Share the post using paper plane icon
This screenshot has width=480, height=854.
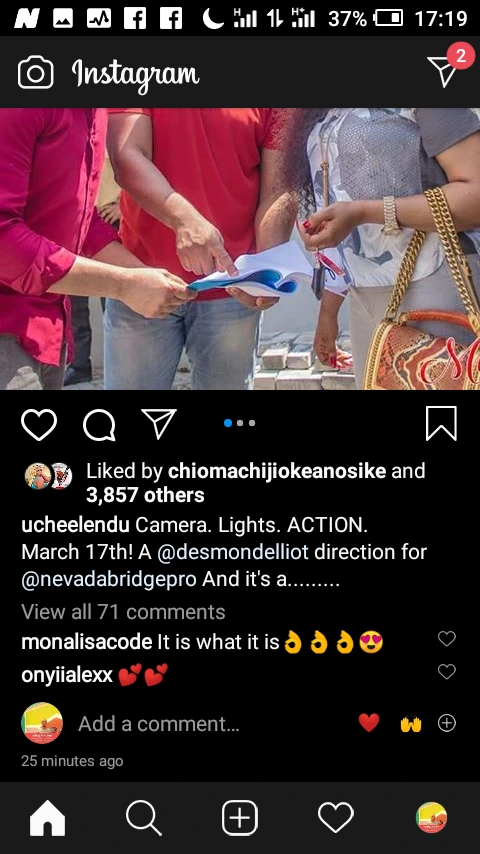click(159, 423)
